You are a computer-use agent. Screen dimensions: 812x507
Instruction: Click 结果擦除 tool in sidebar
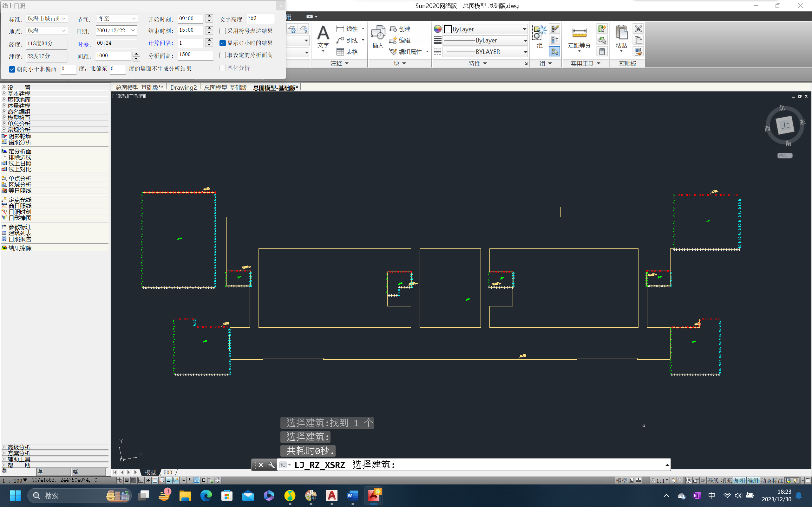click(x=20, y=248)
